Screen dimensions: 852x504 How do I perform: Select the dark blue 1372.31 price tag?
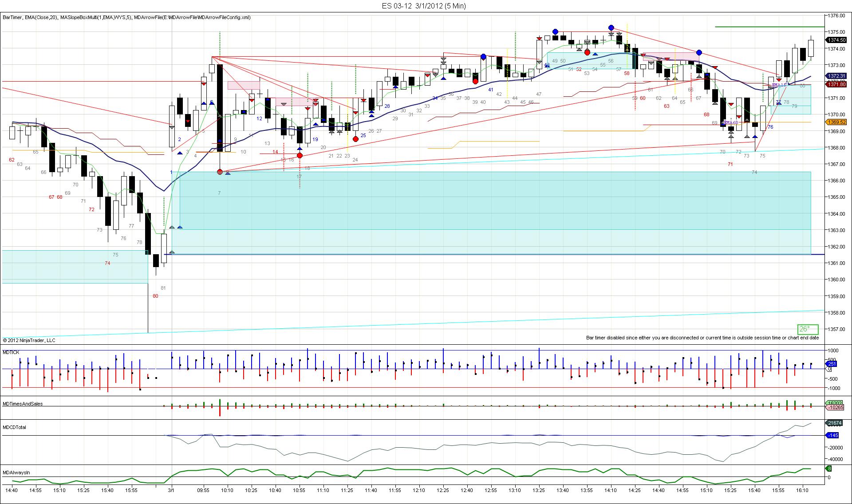(x=837, y=76)
